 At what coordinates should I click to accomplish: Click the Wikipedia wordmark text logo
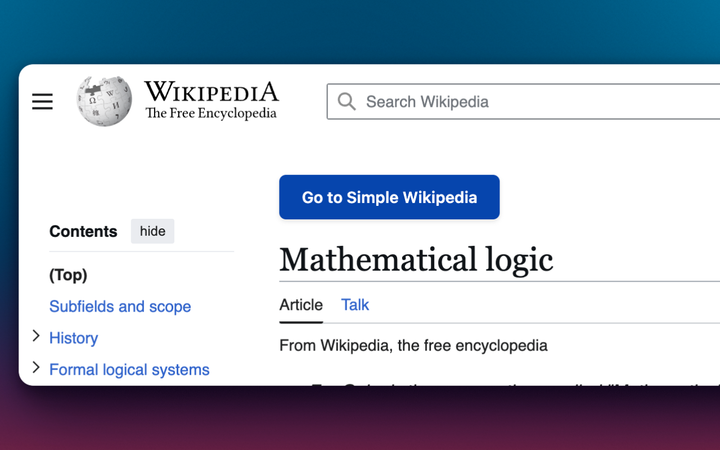(x=211, y=92)
